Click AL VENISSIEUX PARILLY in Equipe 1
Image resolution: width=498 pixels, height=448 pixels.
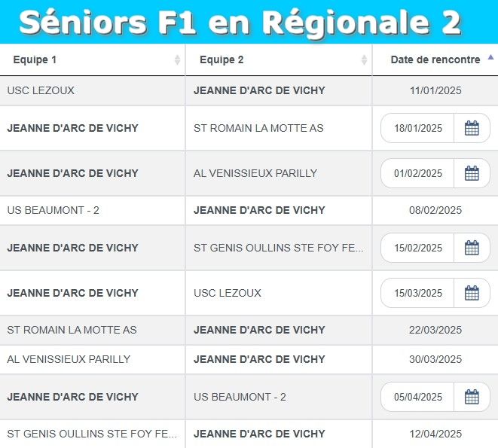[69, 359]
